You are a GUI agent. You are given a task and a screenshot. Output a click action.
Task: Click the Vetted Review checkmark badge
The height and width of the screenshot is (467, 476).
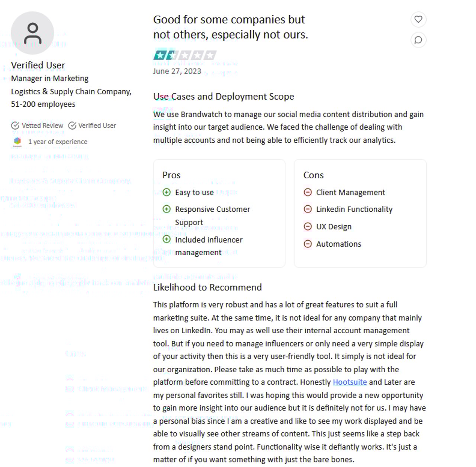tap(15, 126)
